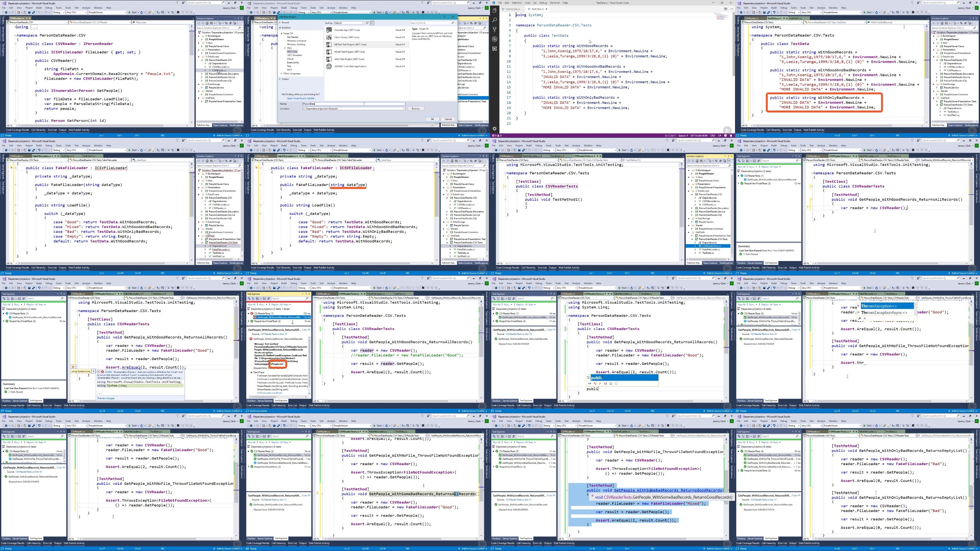Select CSVReaderTests.cs in Solution Explorer tree
The width and height of the screenshot is (980, 551).
(708, 246)
